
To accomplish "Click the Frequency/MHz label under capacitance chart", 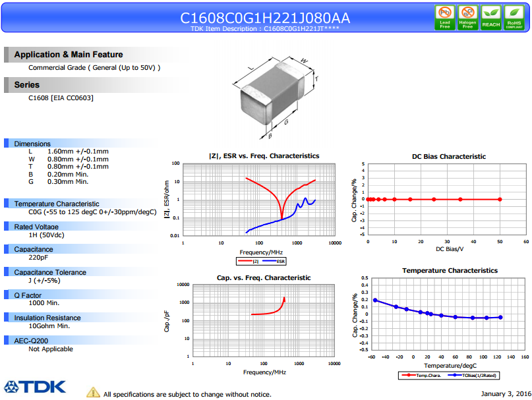I will (x=264, y=372).
